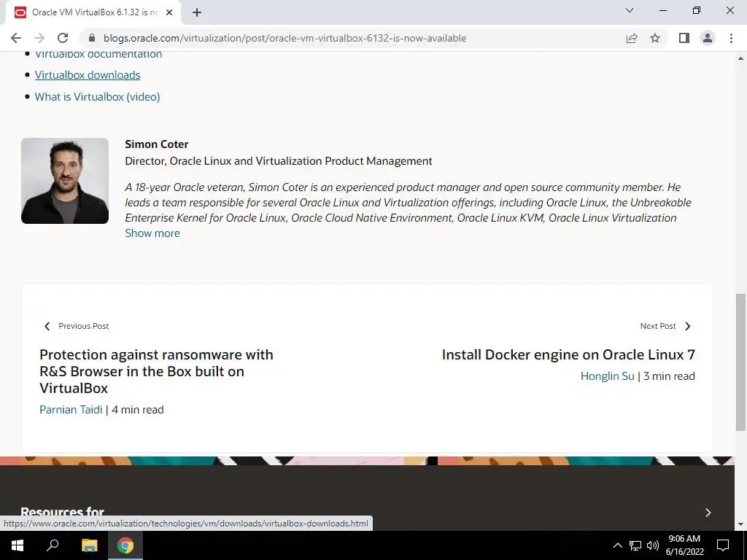Open the Virtualbox documentation link
Screen dimensions: 747x560
[x=98, y=54]
